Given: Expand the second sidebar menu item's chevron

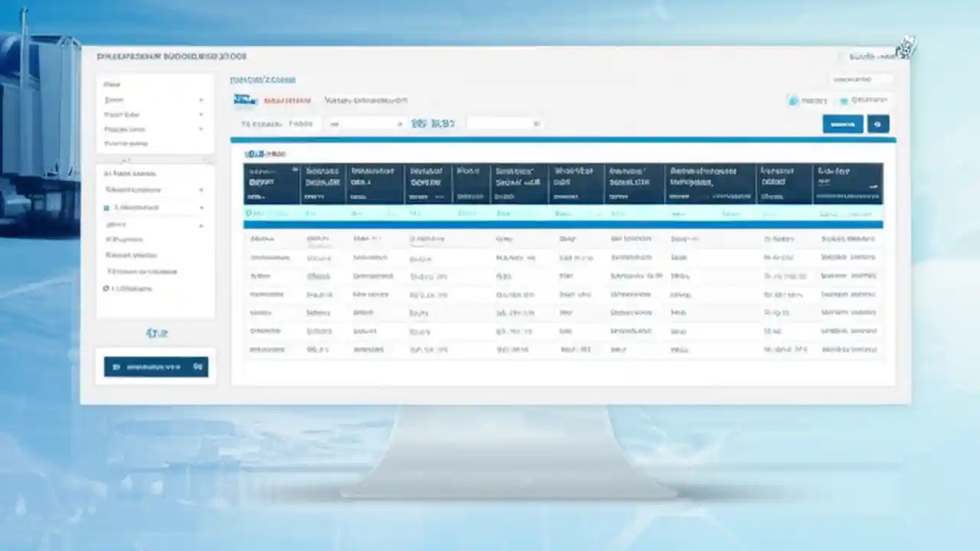Looking at the screenshot, I should point(201,99).
